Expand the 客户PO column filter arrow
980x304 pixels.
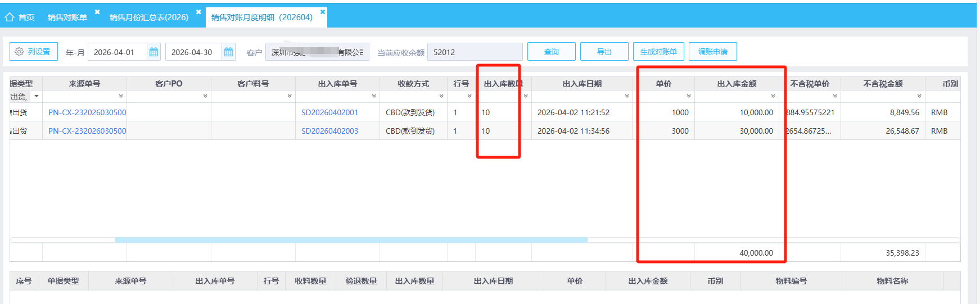(x=205, y=97)
